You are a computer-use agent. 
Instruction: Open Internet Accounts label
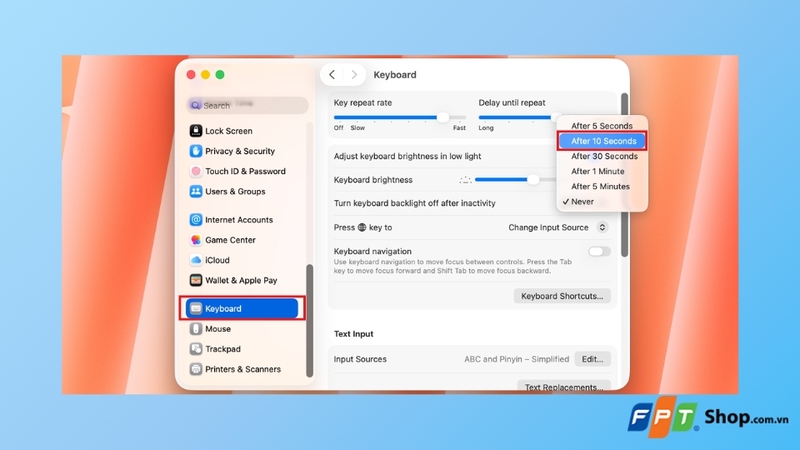click(x=239, y=220)
